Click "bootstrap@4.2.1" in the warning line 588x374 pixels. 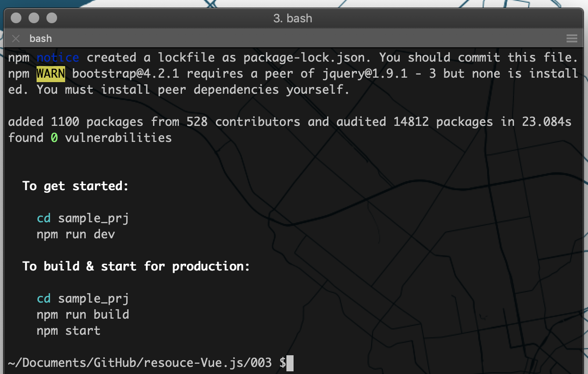pos(125,74)
